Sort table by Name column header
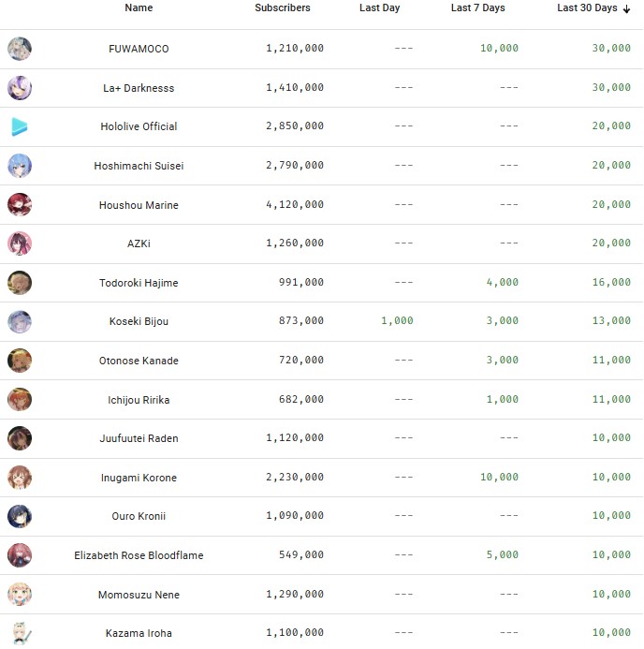This screenshot has width=644, height=649. [139, 7]
